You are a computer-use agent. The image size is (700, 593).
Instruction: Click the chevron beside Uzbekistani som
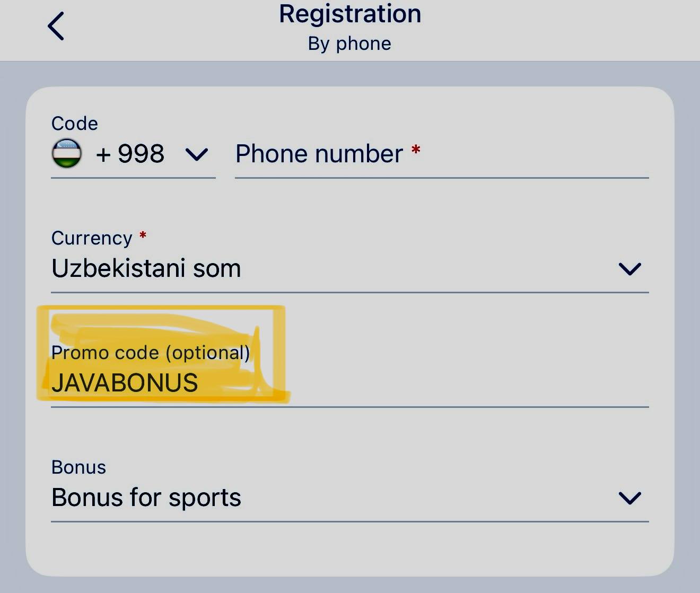point(629,269)
